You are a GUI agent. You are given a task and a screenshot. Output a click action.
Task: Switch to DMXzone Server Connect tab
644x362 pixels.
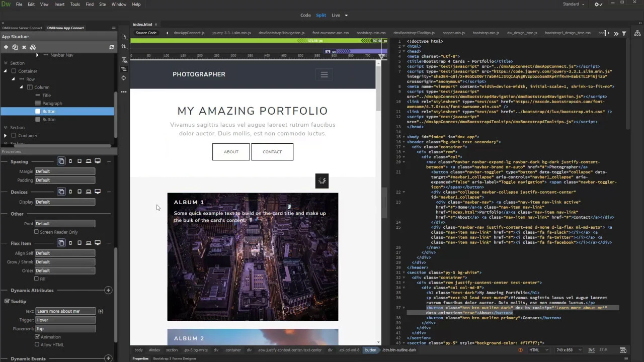point(22,28)
